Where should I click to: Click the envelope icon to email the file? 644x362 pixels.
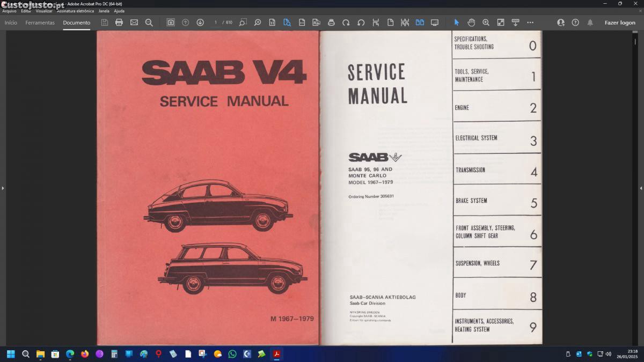point(134,23)
